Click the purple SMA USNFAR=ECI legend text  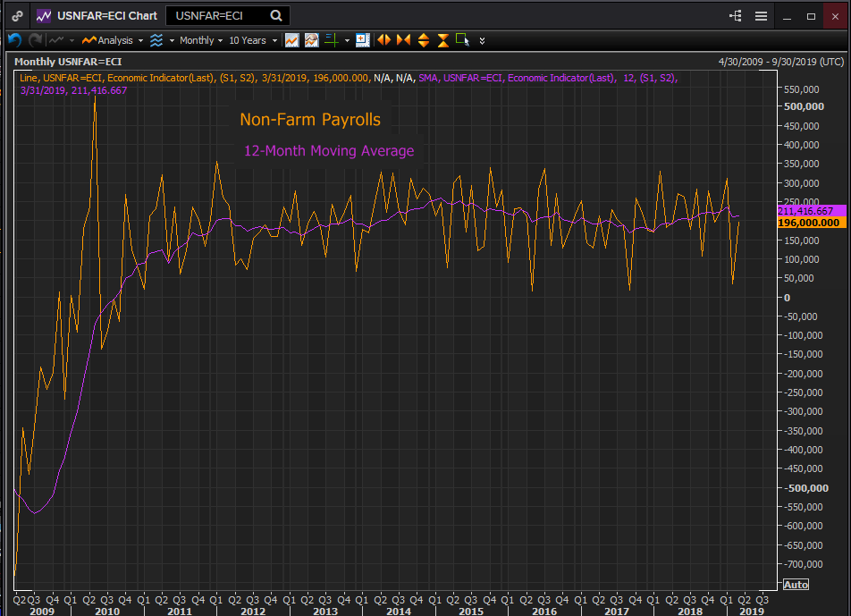tap(548, 78)
